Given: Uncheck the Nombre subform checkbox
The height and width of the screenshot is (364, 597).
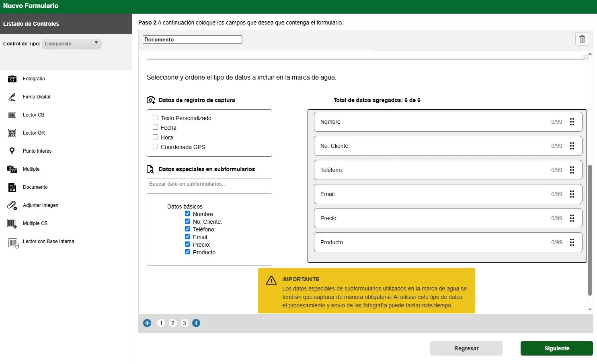Looking at the screenshot, I should click(187, 214).
